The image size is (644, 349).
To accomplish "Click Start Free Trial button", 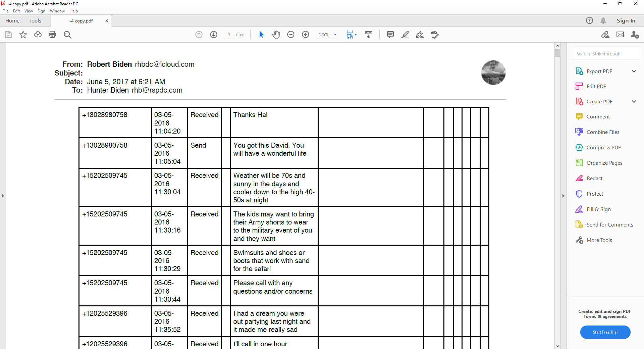I will click(x=605, y=332).
